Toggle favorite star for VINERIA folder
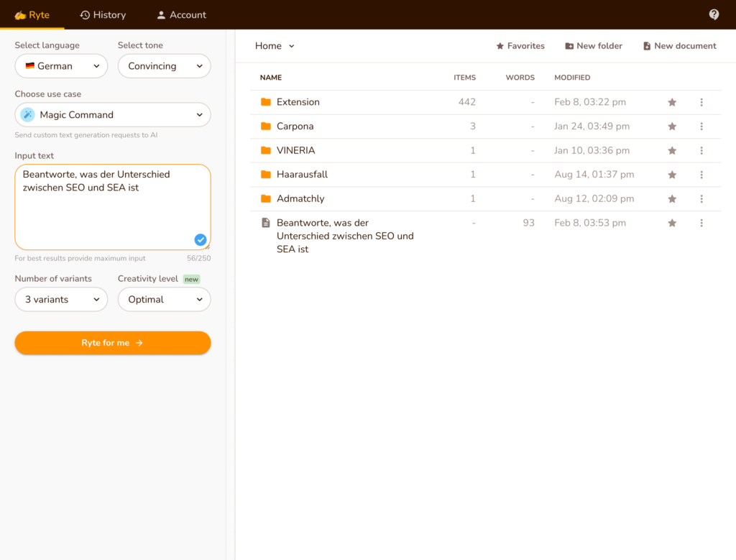Image resolution: width=736 pixels, height=560 pixels. [672, 151]
